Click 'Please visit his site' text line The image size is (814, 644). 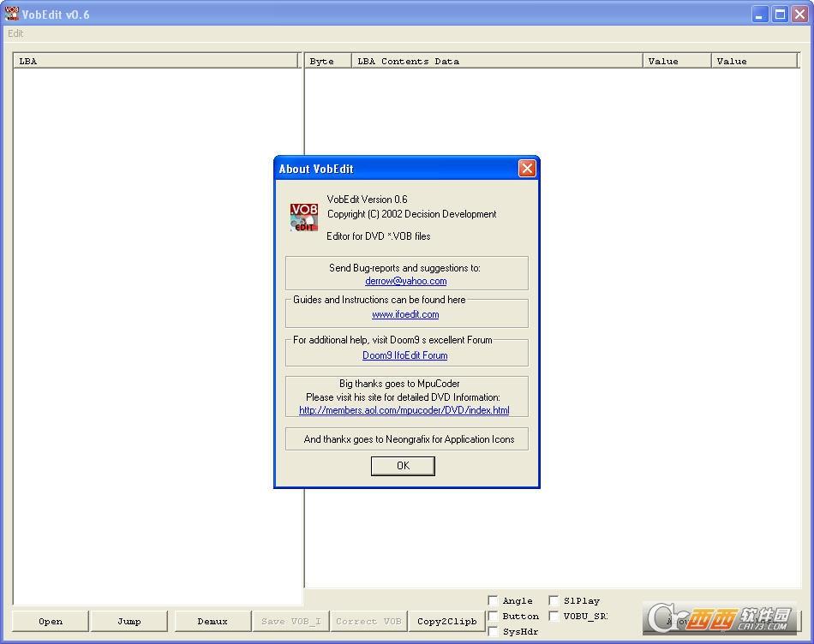(x=403, y=397)
